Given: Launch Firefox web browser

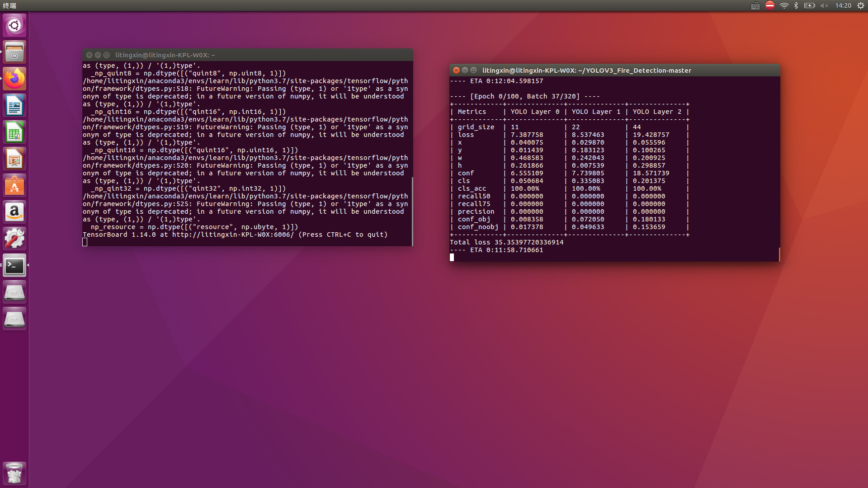Looking at the screenshot, I should 14,79.
